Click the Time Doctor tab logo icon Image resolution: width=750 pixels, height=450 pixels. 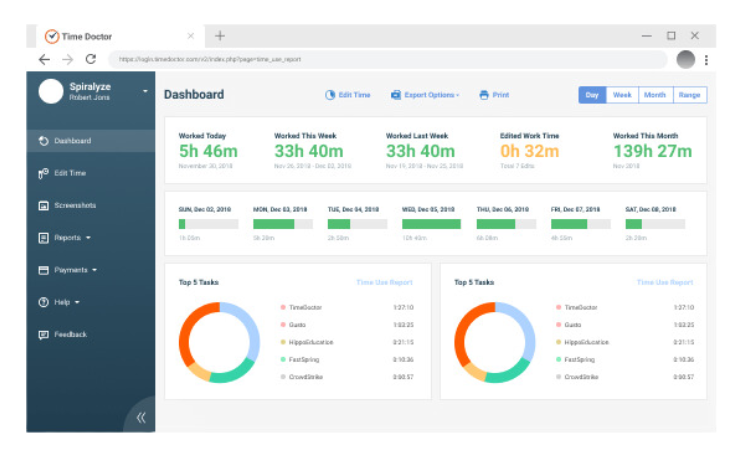tap(52, 36)
